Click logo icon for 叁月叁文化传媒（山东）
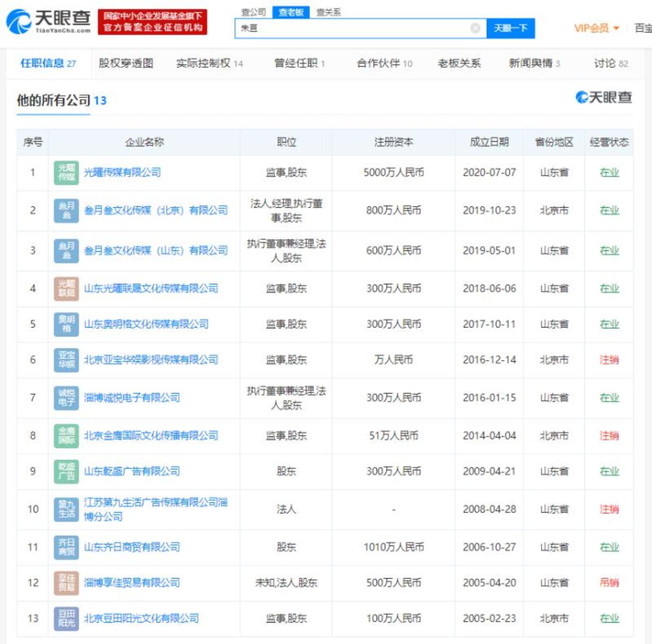The image size is (652, 644). click(x=66, y=251)
